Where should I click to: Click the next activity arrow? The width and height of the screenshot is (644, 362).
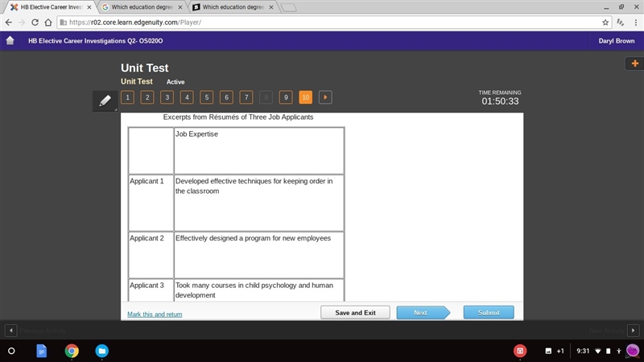[x=633, y=331]
